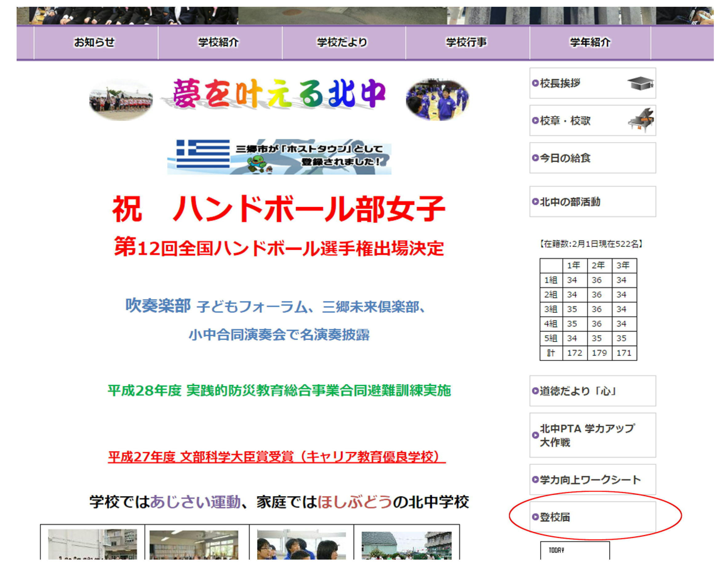Click the 1組 row label
This screenshot has height=583, width=728.
[x=551, y=280]
